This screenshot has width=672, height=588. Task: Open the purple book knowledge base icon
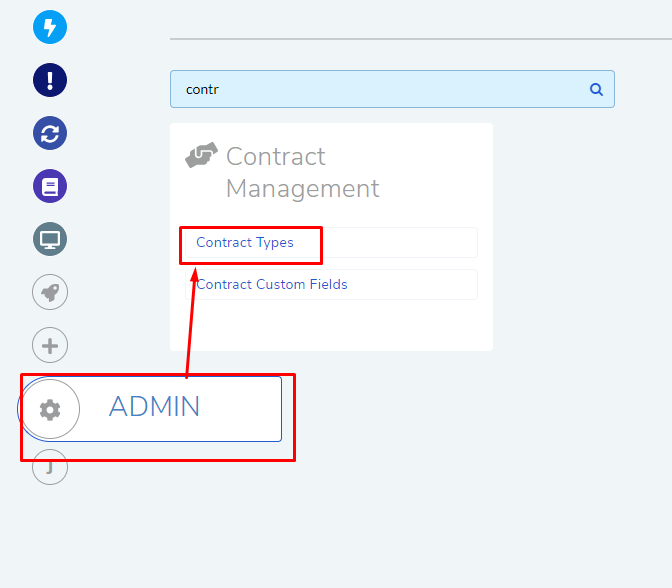pos(50,186)
